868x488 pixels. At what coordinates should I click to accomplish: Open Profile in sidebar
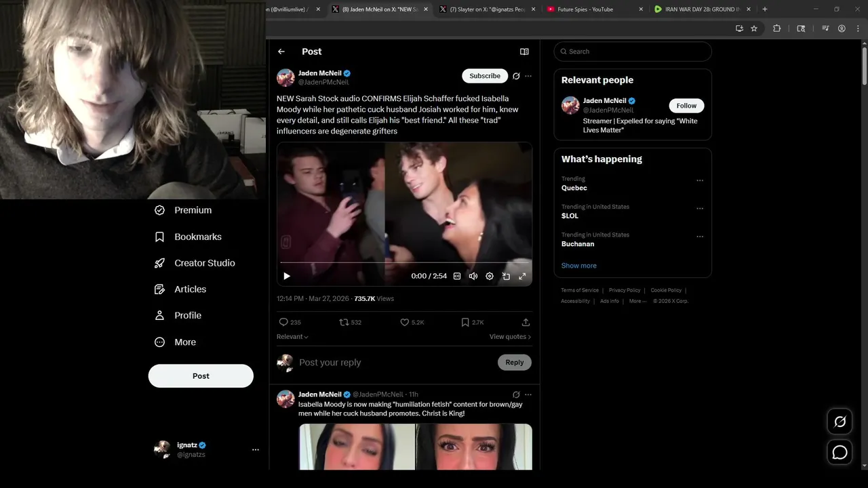(x=178, y=315)
